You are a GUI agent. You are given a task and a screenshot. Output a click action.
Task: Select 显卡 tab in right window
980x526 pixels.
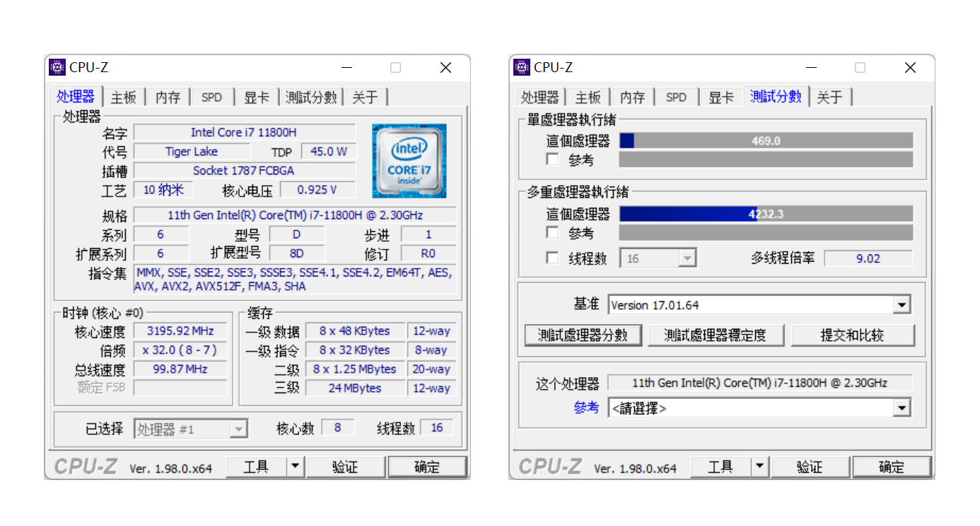click(721, 97)
